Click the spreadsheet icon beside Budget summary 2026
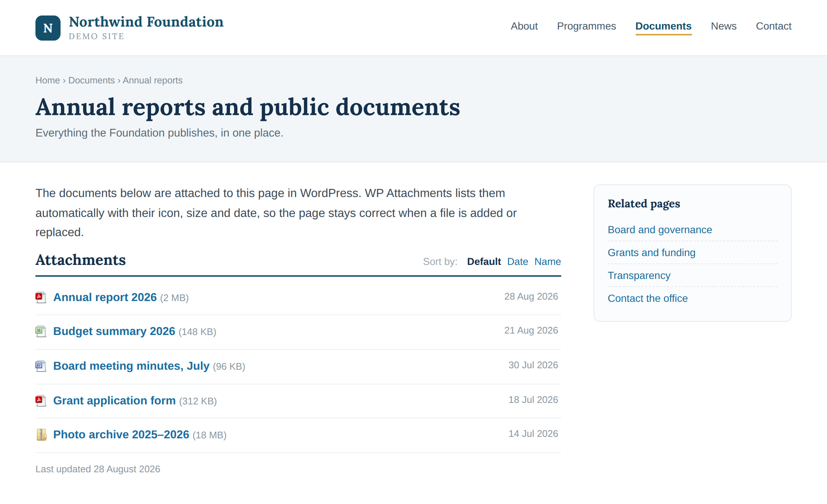827x504 pixels. pos(41,331)
